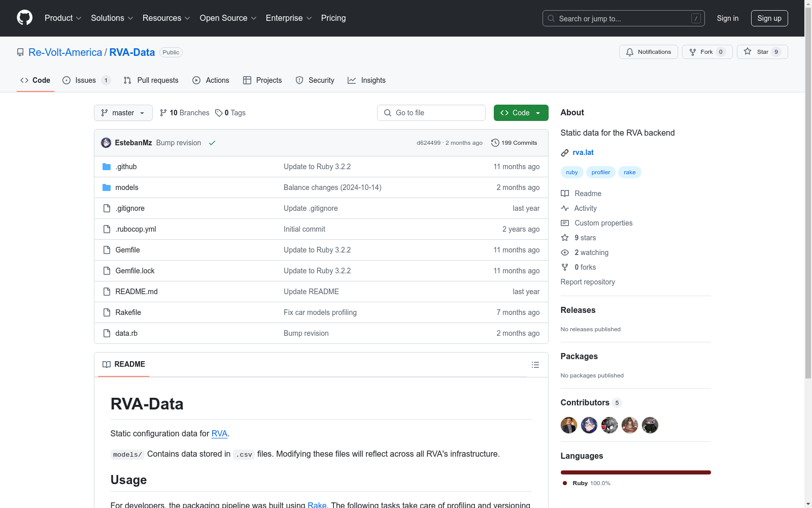This screenshot has width=812, height=508.
Task: Open the README outline icon
Action: pyautogui.click(x=535, y=365)
